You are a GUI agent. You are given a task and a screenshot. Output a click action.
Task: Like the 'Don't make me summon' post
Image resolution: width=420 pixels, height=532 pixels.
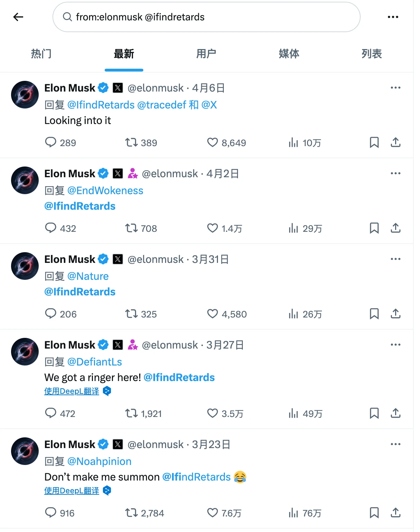coord(212,513)
